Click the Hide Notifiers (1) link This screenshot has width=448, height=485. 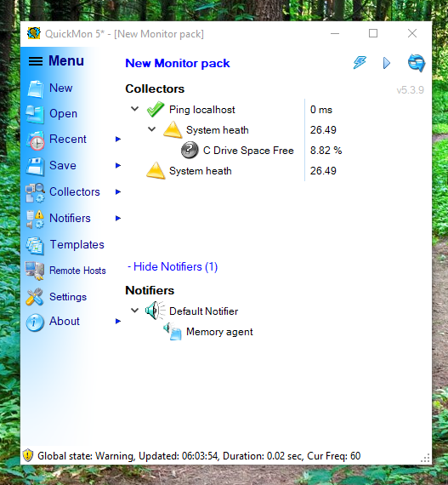[173, 266]
